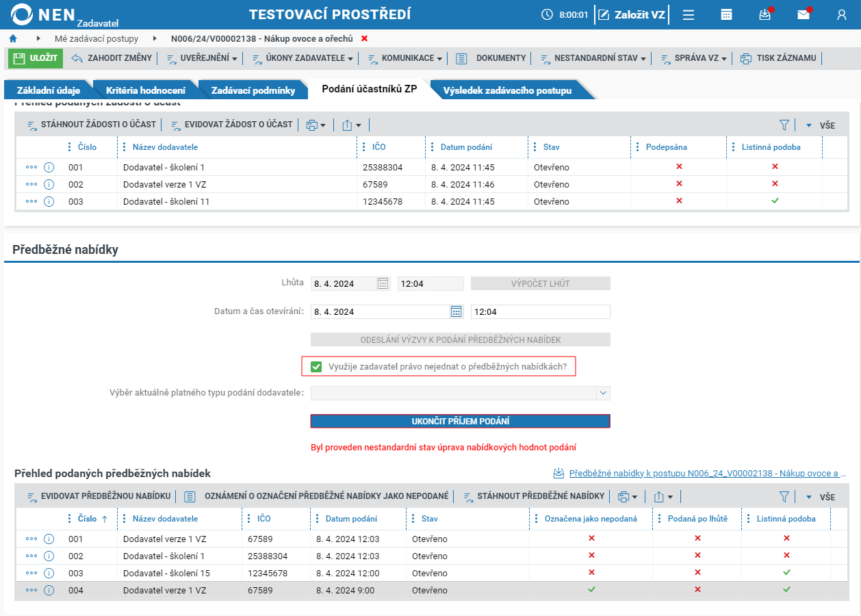The height and width of the screenshot is (616, 861).
Task: Select date cell 8. 4. 2024 9:00
Action: click(x=357, y=590)
